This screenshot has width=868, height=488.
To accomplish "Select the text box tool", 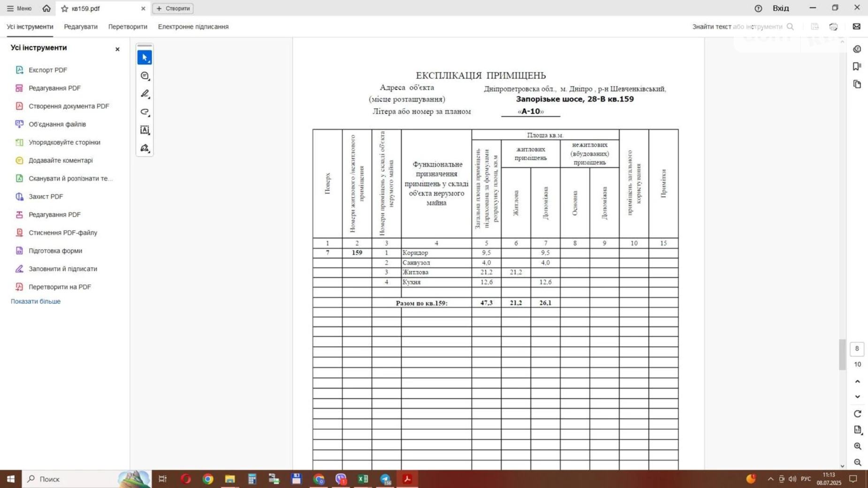I will (145, 130).
